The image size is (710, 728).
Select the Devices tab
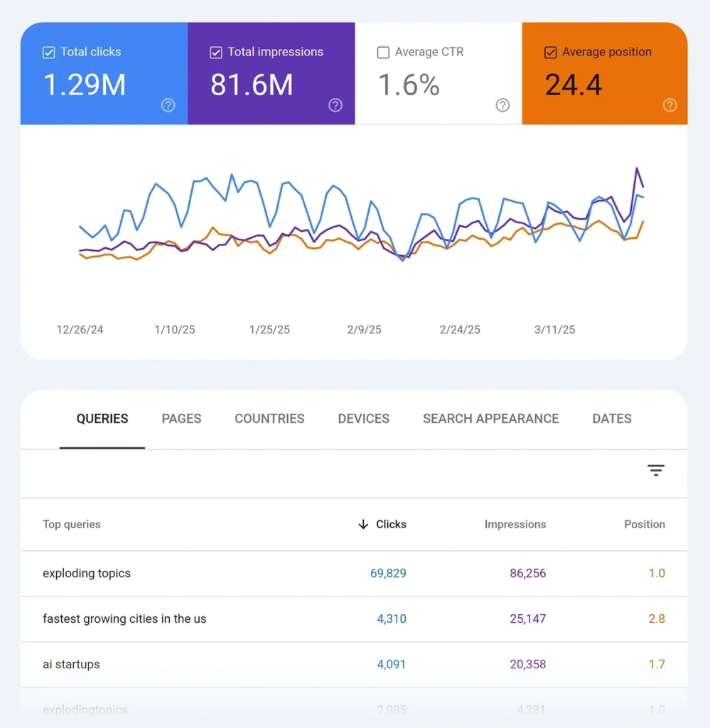(x=363, y=419)
